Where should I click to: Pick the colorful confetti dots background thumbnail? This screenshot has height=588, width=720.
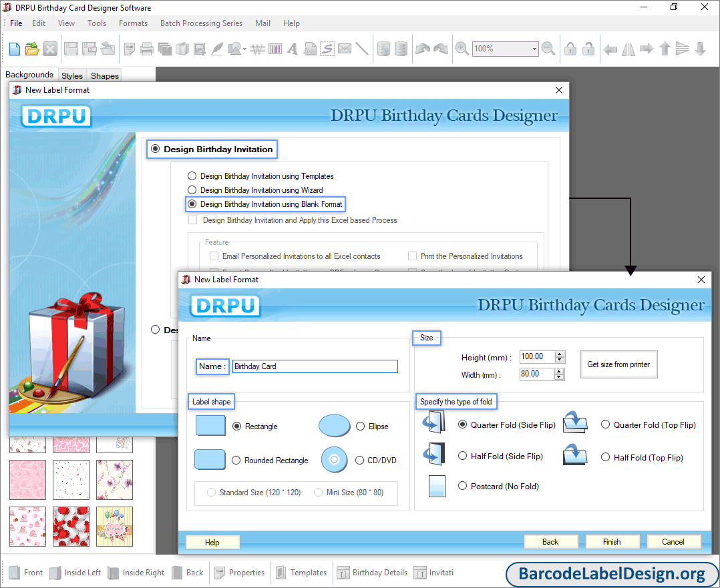pos(71,480)
